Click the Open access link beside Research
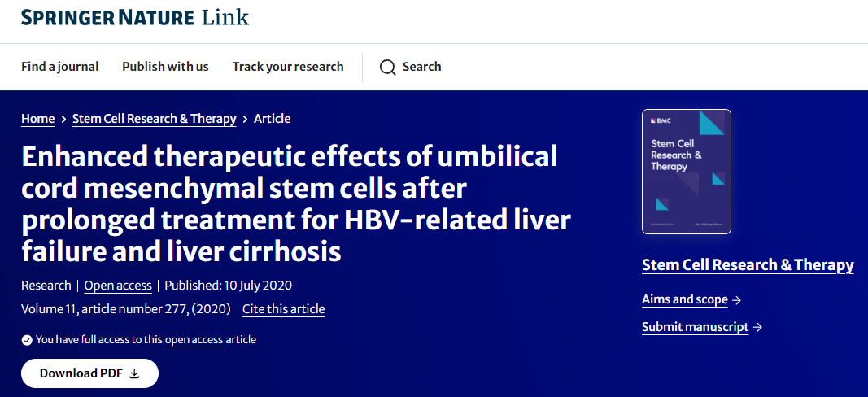The width and height of the screenshot is (868, 397). click(x=118, y=286)
